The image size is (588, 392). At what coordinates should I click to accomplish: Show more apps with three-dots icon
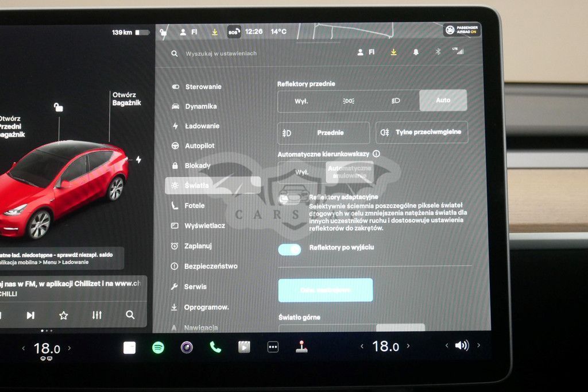pos(273,347)
